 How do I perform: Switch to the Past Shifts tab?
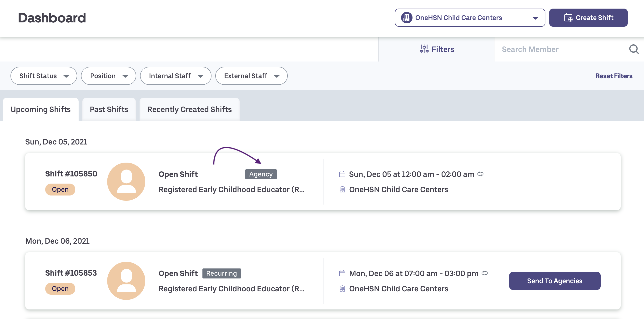(x=109, y=109)
